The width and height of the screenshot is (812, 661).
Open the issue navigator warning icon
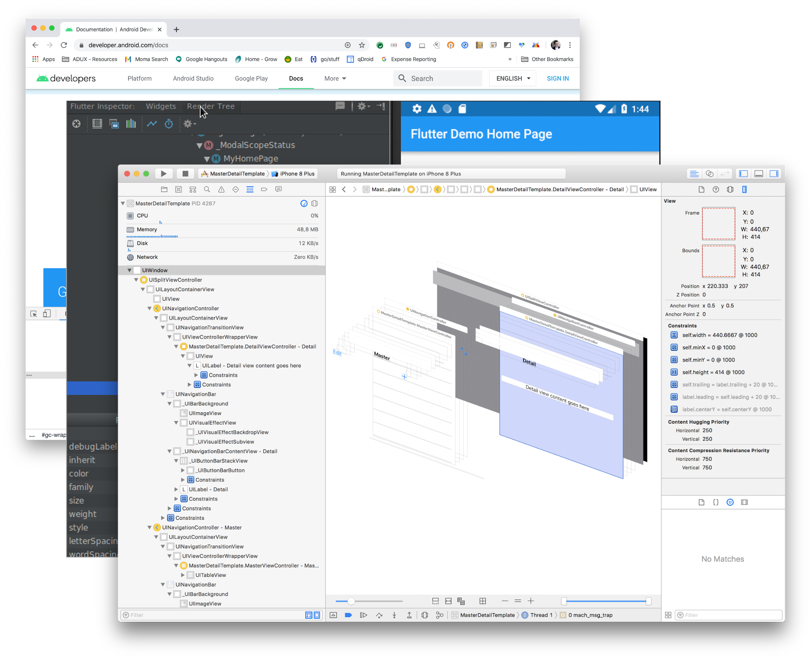pos(221,189)
